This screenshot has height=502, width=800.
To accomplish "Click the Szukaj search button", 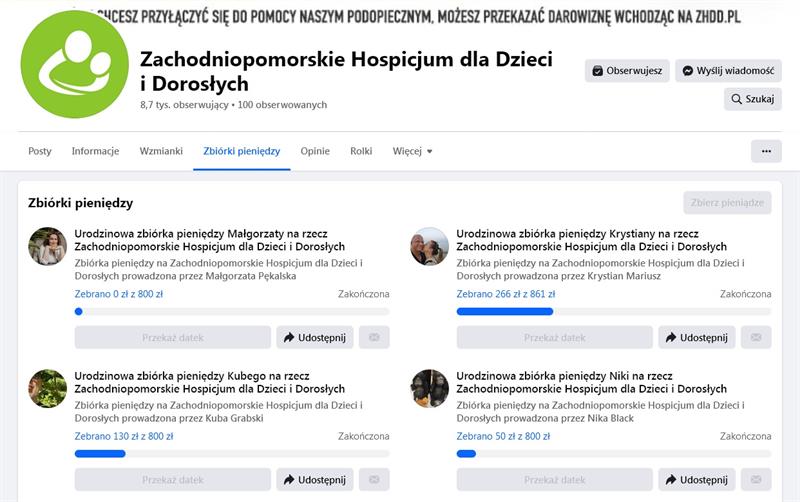I will click(752, 99).
